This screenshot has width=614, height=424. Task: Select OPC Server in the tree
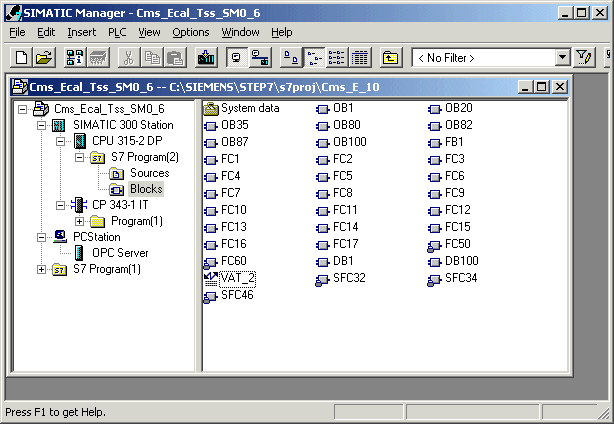point(120,253)
